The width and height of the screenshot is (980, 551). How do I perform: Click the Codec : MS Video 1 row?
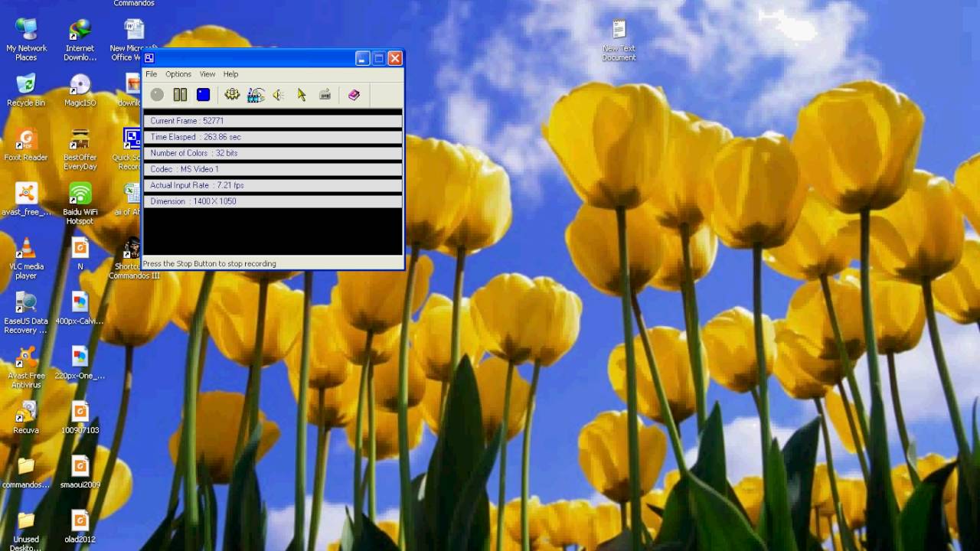[x=273, y=169]
